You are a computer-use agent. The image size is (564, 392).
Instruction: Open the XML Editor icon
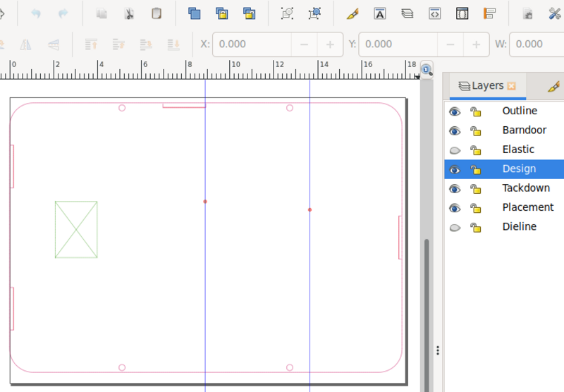tap(434, 13)
